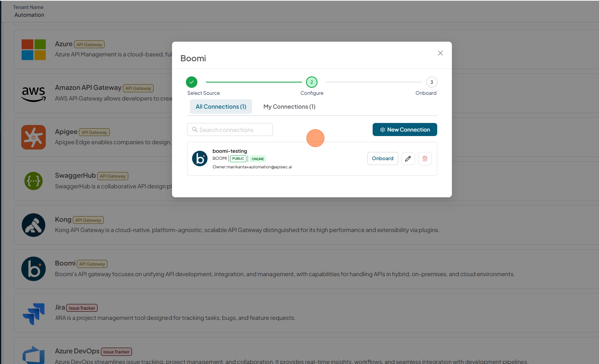Switch to All Connections tab

pos(221,107)
